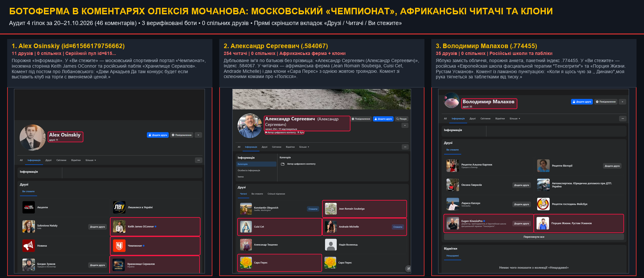Click Переглянути все in Володимир Малахов's friends list
This screenshot has width=644, height=278.
pos(534,237)
